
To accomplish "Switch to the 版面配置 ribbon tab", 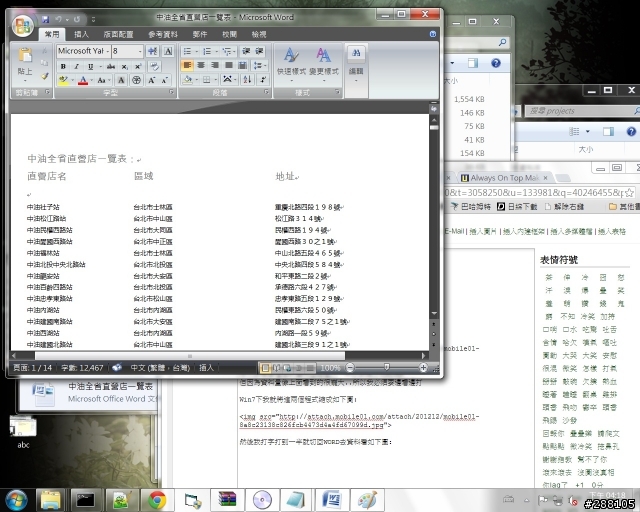I will click(x=118, y=35).
